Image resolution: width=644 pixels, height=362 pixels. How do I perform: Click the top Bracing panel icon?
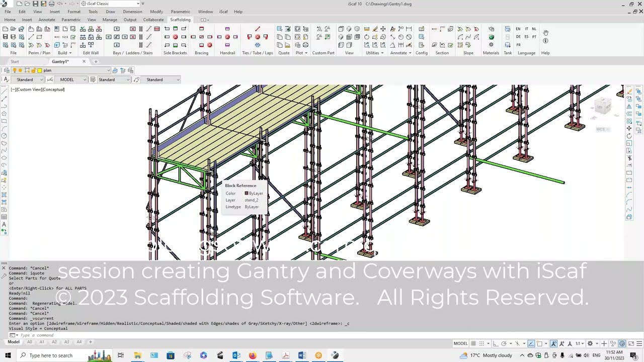point(201,29)
